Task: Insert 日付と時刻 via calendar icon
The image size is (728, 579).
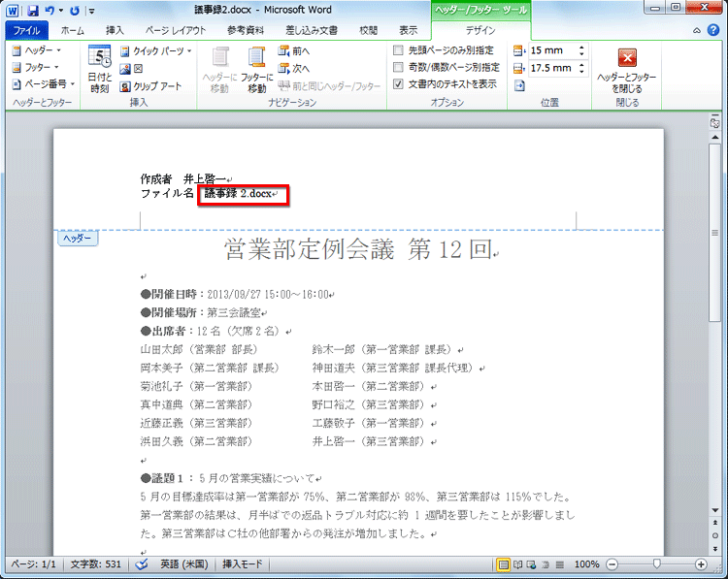Action: 100,69
